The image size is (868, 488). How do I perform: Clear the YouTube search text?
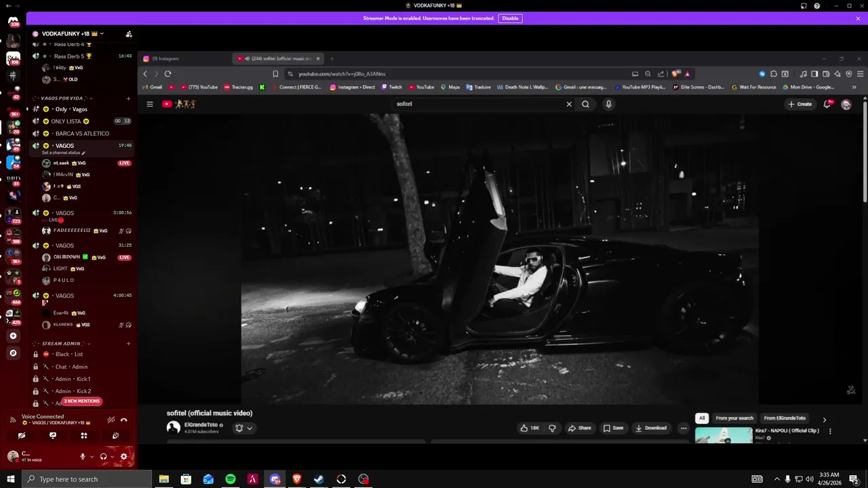(569, 104)
